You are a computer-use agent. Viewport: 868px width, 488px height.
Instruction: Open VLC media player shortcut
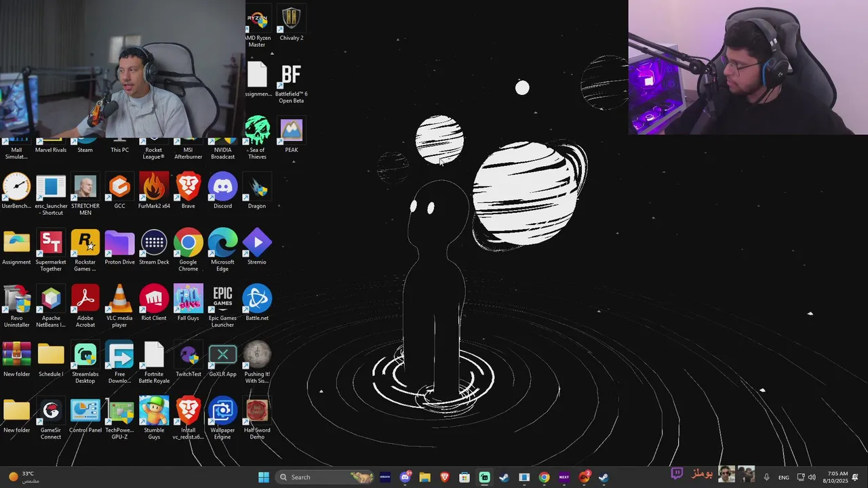tap(119, 307)
